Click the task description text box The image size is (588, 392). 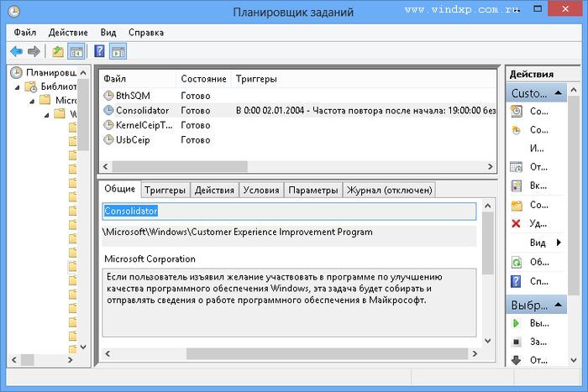point(289,302)
